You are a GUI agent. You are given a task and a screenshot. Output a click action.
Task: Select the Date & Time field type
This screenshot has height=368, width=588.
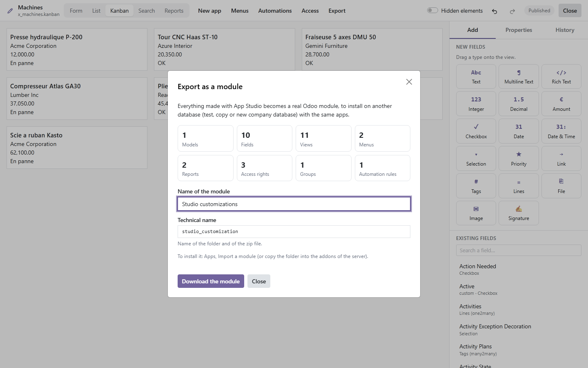tap(561, 131)
